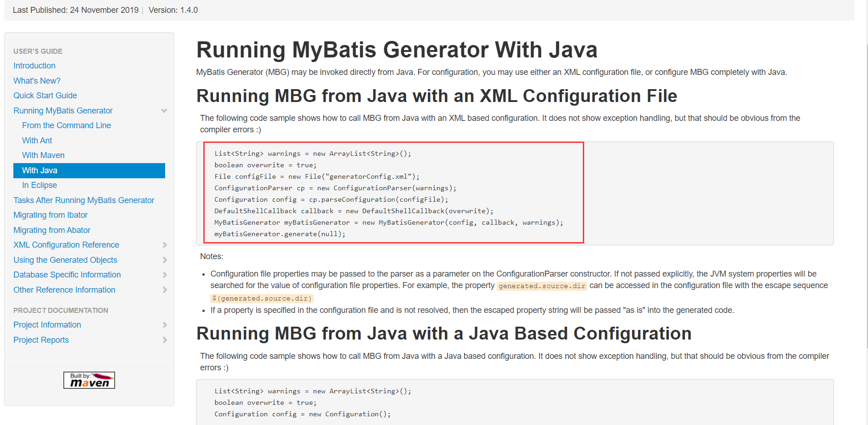Click the 'Version: 1.4.0' text
Image resolution: width=868 pixels, height=425 pixels.
173,10
